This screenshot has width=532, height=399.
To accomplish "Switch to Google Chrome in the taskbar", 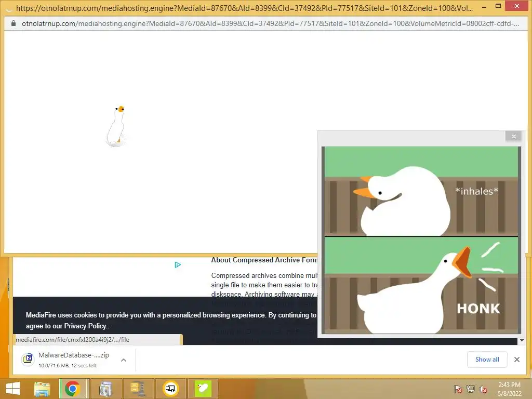I will coord(73,389).
